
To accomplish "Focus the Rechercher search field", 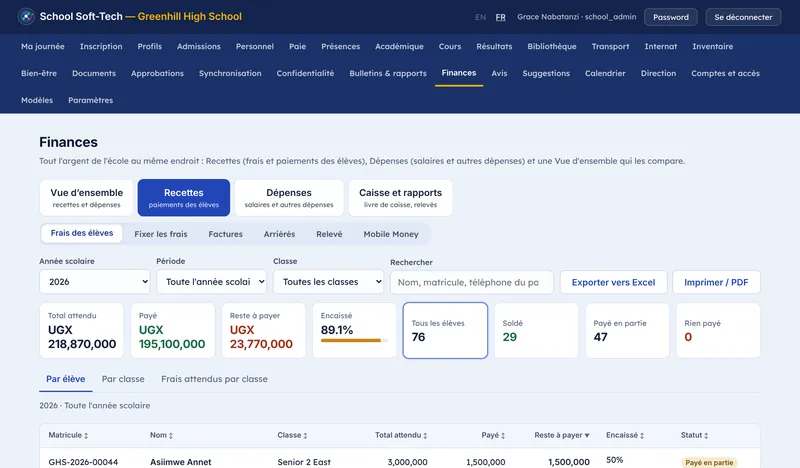I will (471, 282).
